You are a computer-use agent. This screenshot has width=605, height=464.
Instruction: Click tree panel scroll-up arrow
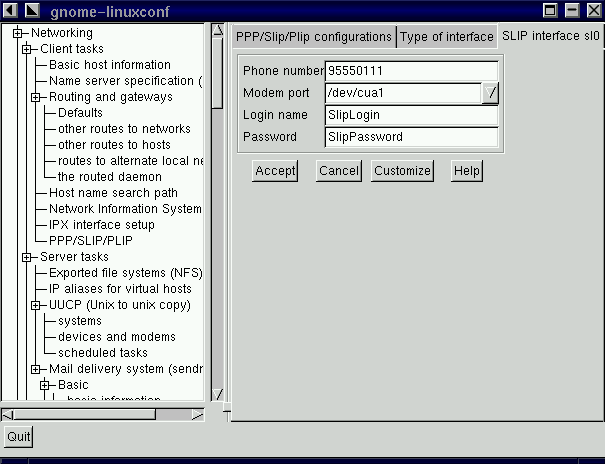point(218,30)
